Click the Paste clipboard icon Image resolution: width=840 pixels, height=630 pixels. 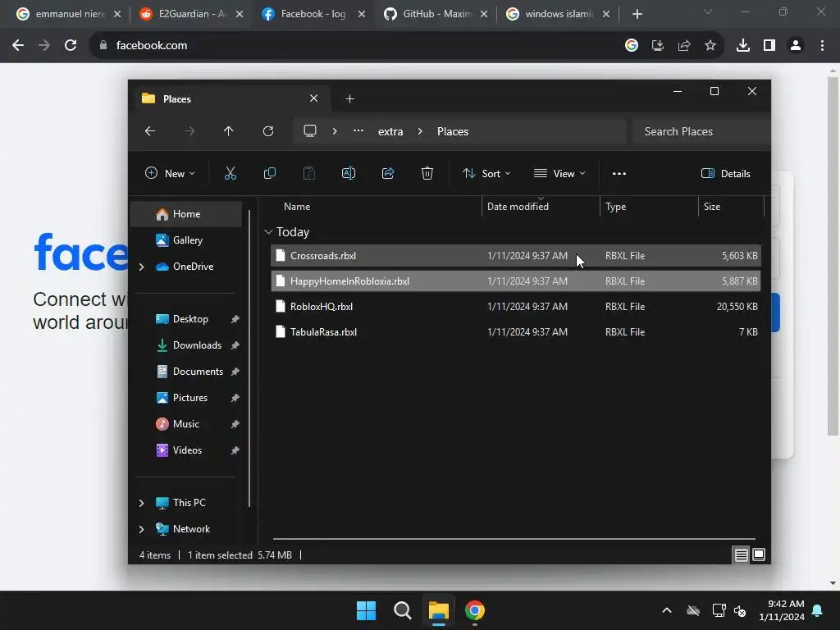point(309,173)
